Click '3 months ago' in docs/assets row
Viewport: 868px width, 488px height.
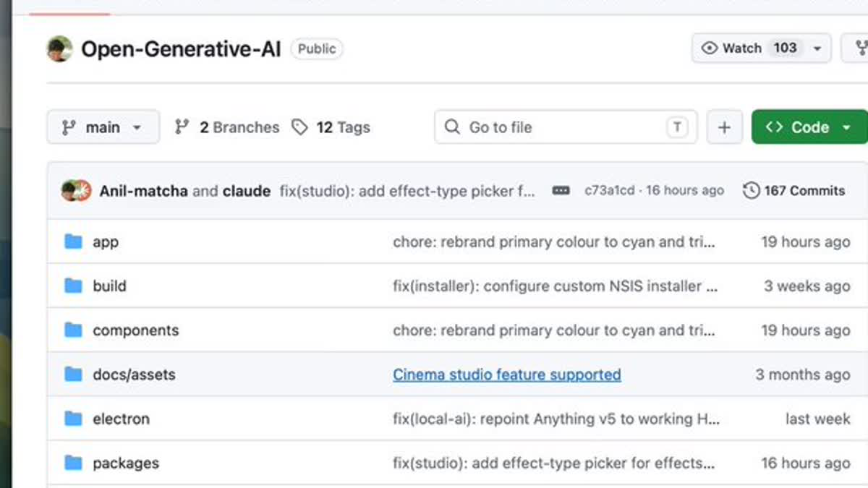803,374
